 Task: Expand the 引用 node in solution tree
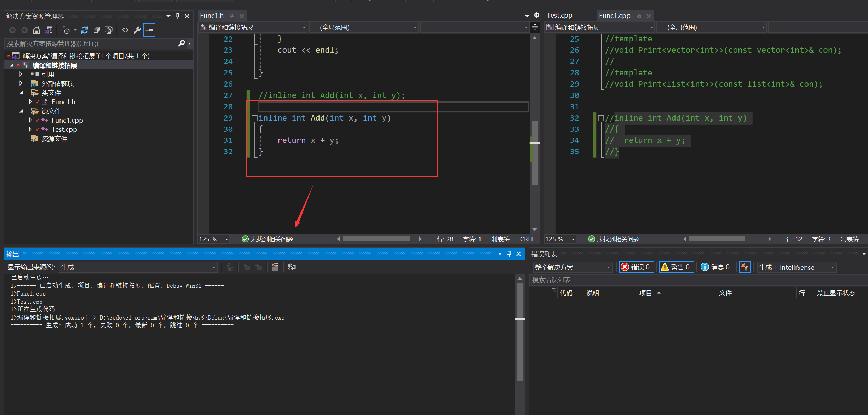[x=21, y=74]
